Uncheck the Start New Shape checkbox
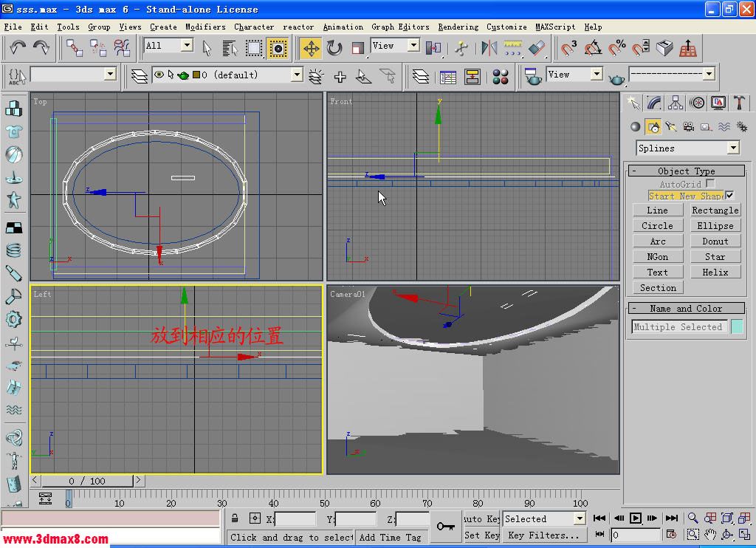This screenshot has width=756, height=548. 729,196
